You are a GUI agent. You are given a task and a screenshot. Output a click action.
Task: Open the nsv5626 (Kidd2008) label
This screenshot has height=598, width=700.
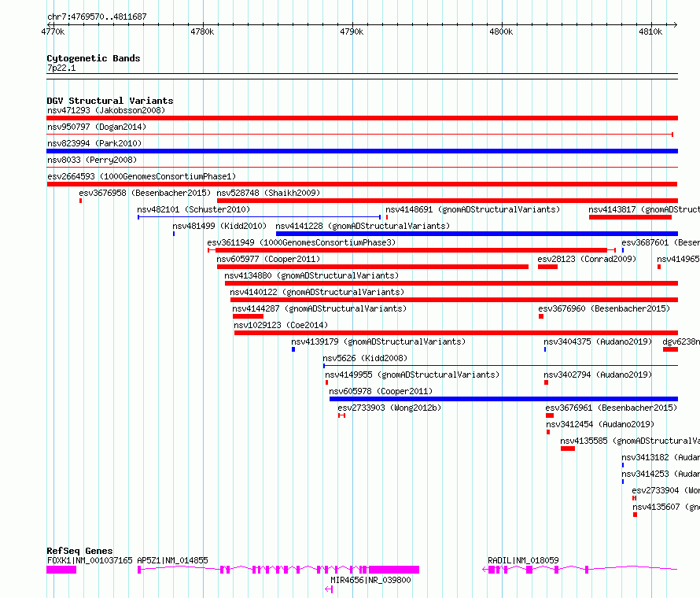[365, 358]
